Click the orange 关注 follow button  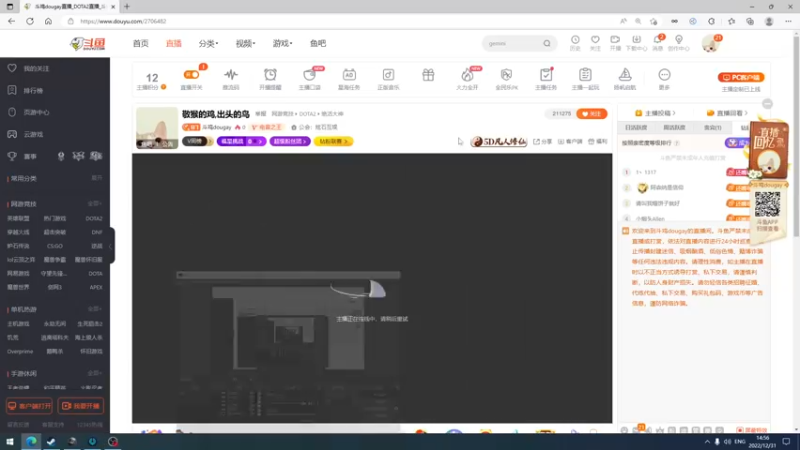click(x=591, y=114)
